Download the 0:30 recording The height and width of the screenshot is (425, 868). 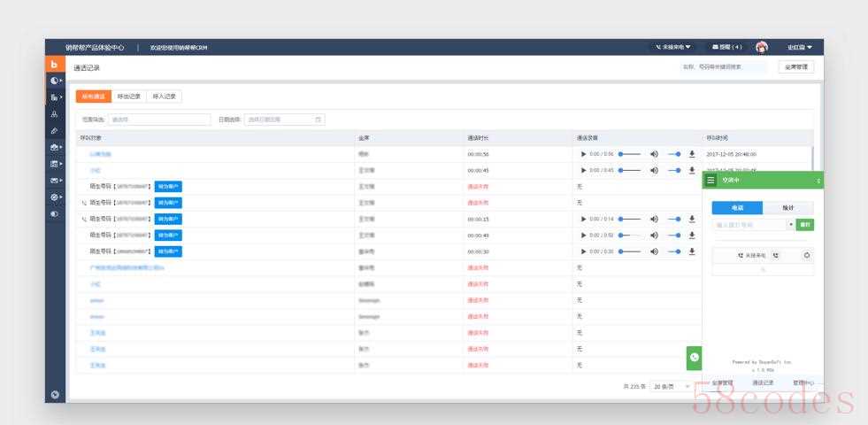pos(692,251)
